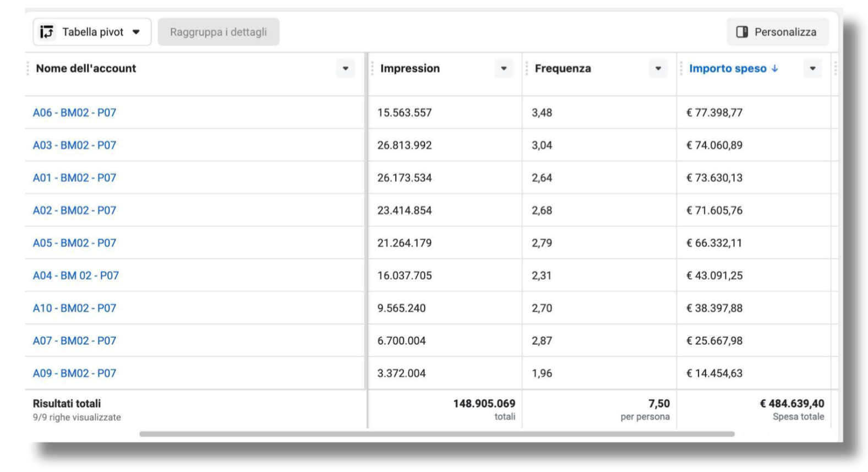868x472 pixels.
Task: Open account A09 - BM02 - P07
Action: click(x=74, y=373)
